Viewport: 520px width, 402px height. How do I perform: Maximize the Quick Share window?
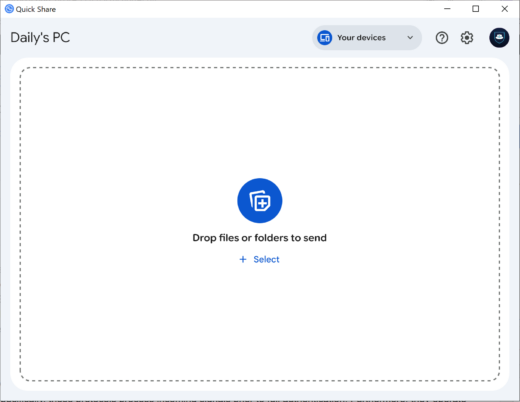(476, 9)
